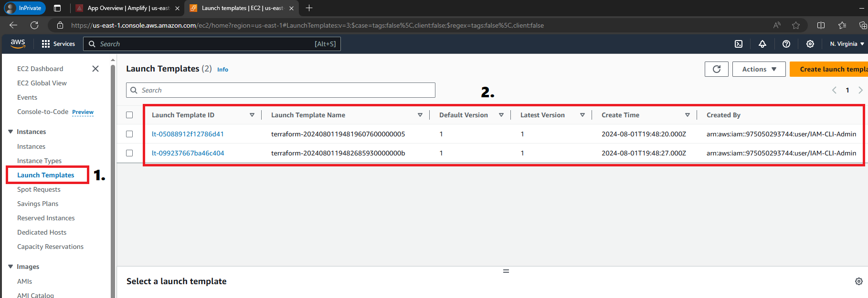The height and width of the screenshot is (298, 868).
Task: Open the N. Virginia region selector
Action: pyautogui.click(x=847, y=44)
